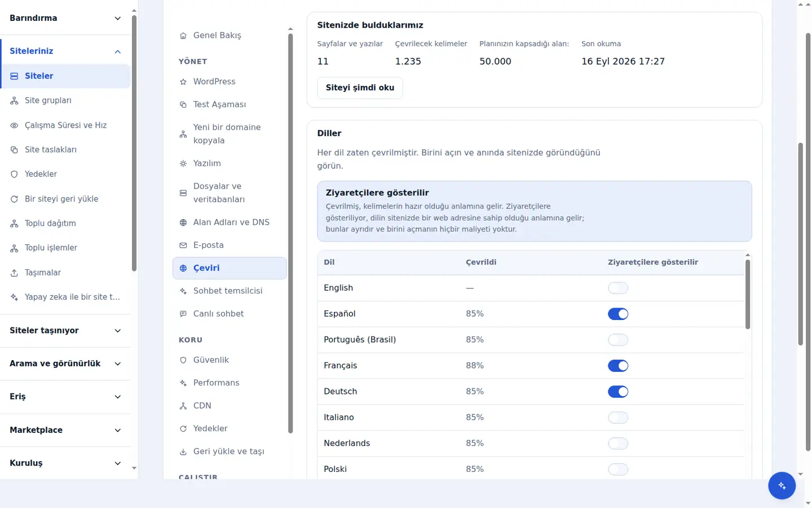Viewport: 812px width, 508px height.
Task: Open the floating AI assistant button
Action: click(x=782, y=485)
